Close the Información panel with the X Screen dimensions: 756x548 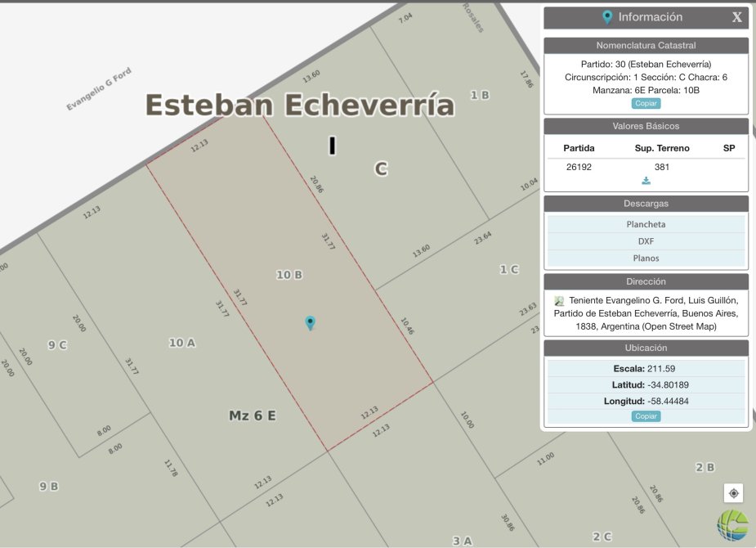[x=736, y=17]
